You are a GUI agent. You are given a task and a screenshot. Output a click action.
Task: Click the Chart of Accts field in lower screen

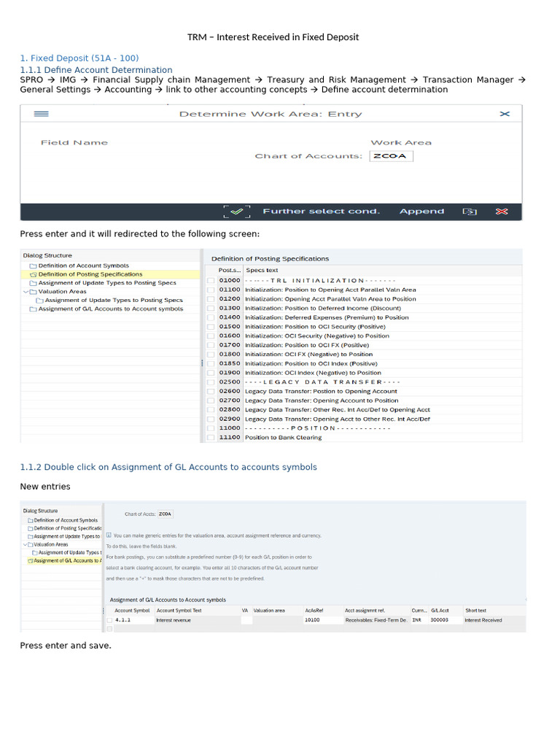(166, 514)
